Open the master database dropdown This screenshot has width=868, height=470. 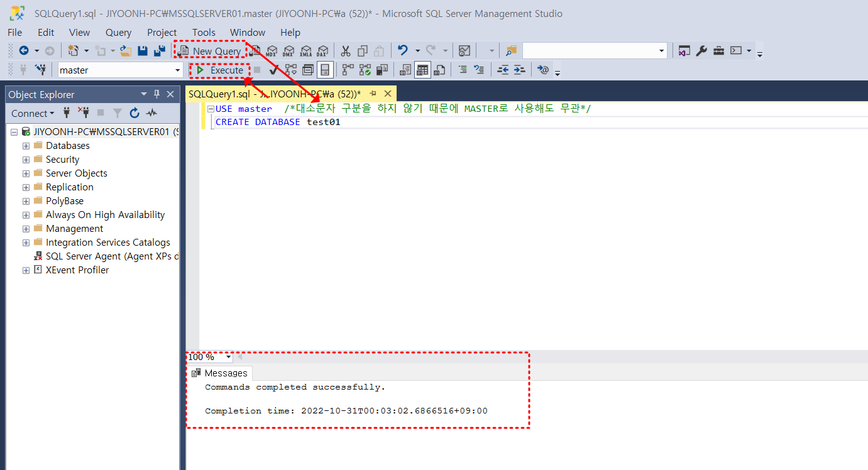click(x=178, y=70)
